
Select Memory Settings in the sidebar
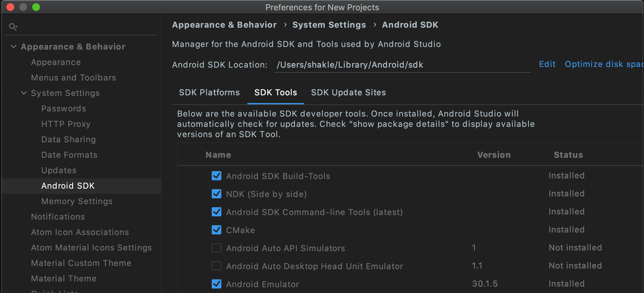click(77, 201)
